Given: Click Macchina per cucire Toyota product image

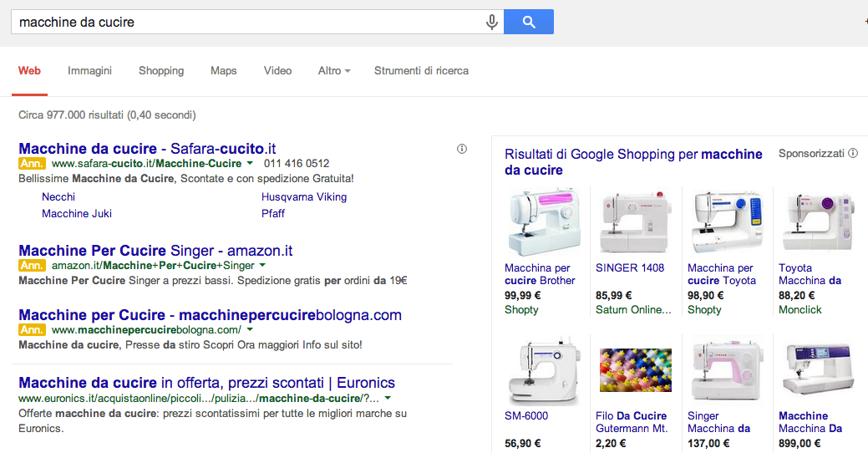Looking at the screenshot, I should [x=727, y=222].
